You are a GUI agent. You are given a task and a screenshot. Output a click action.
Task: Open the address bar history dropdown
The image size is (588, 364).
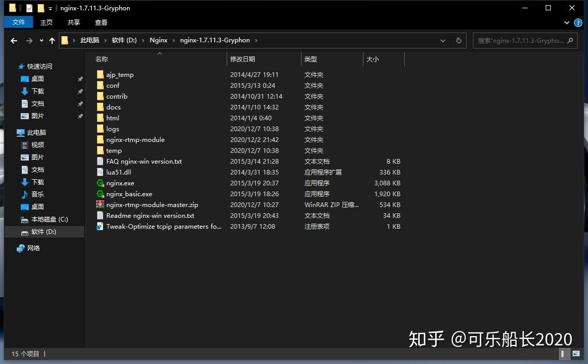442,40
